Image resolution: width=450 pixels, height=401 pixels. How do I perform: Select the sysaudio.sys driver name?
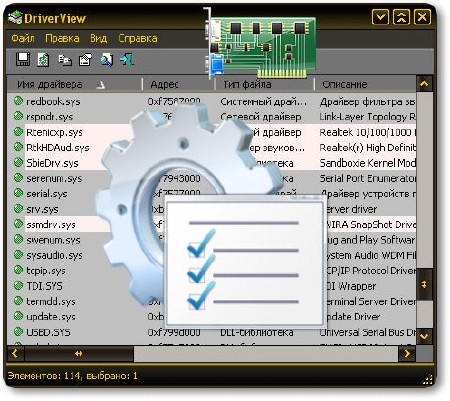coord(54,255)
